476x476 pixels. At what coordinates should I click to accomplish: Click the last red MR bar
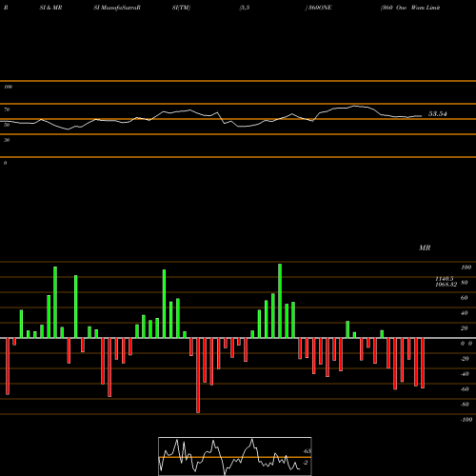tap(423, 363)
